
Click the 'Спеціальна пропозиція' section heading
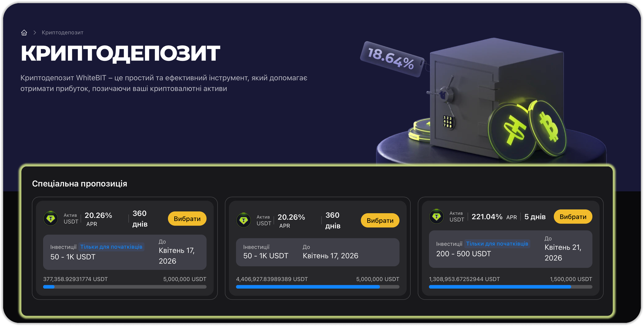pyautogui.click(x=80, y=184)
